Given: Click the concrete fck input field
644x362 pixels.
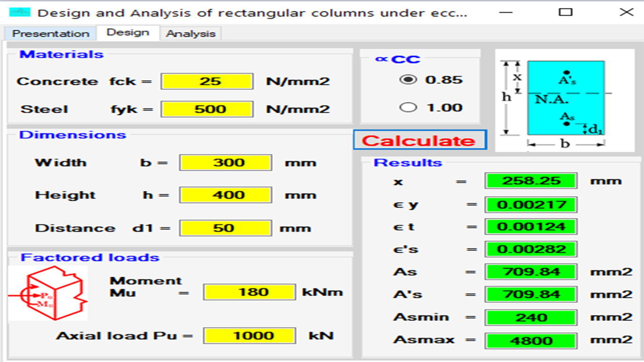Looking at the screenshot, I should pos(207,81).
